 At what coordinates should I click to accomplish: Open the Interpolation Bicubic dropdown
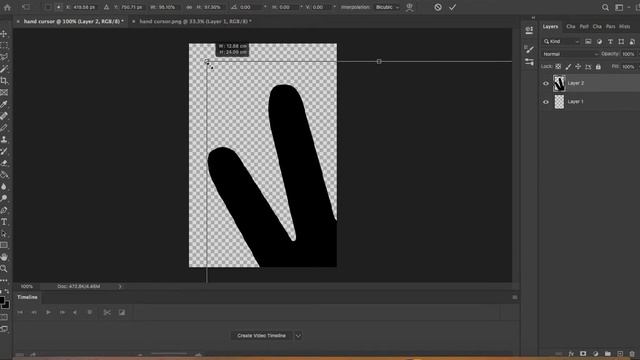(x=387, y=7)
